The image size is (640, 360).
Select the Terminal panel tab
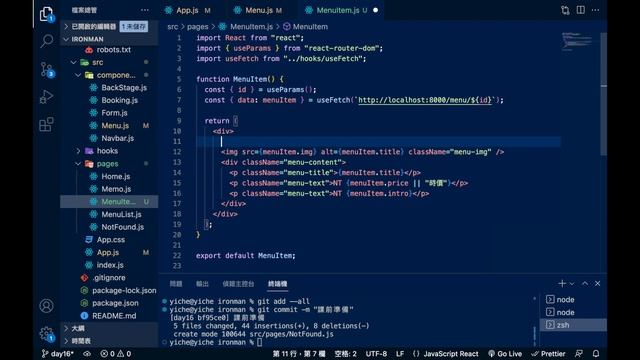[x=278, y=284]
